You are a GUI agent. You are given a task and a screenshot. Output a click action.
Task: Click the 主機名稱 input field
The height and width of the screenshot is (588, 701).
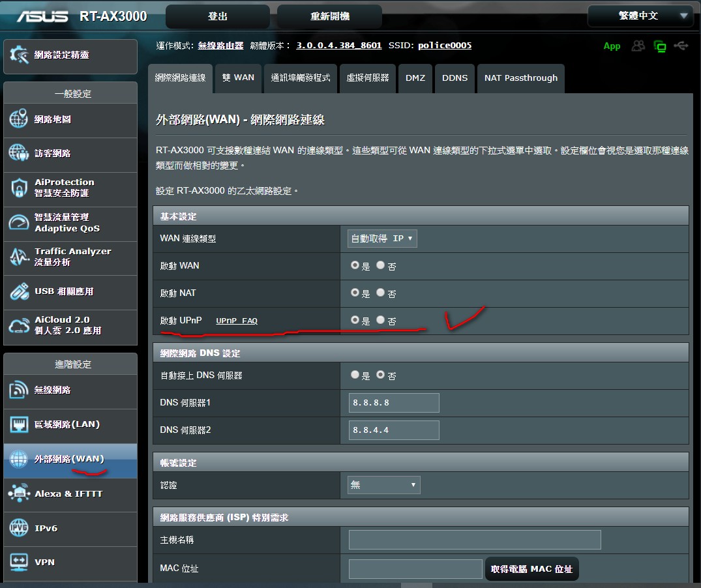coord(475,540)
